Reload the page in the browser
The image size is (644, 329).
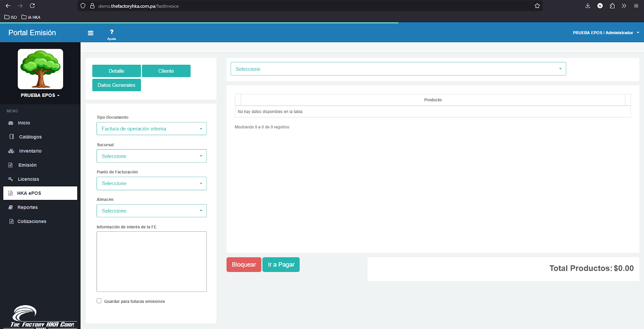click(32, 6)
